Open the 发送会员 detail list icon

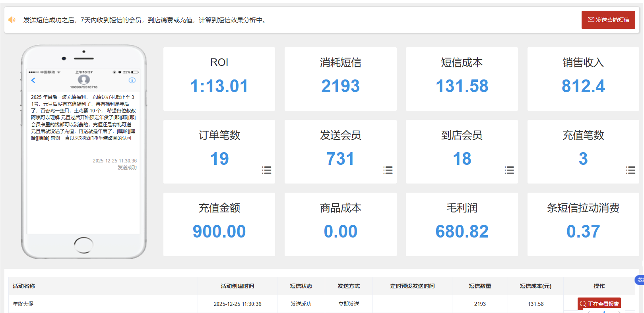(388, 170)
